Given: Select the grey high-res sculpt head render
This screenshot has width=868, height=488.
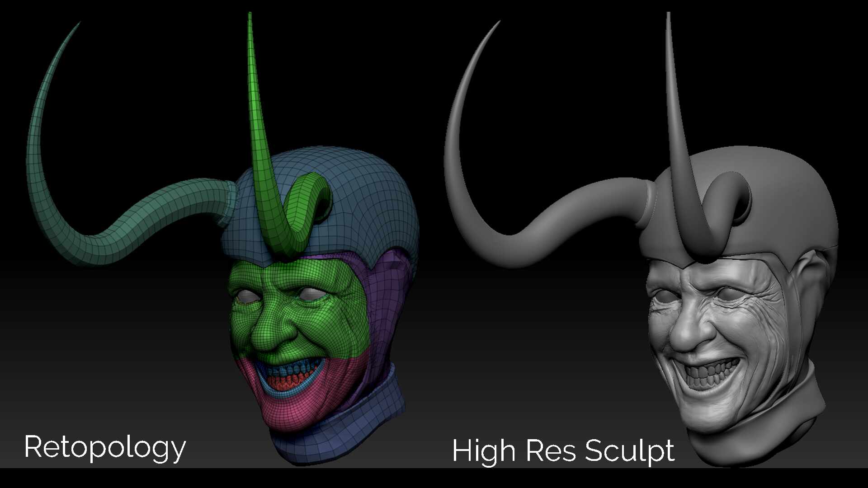Looking at the screenshot, I should coord(641,239).
